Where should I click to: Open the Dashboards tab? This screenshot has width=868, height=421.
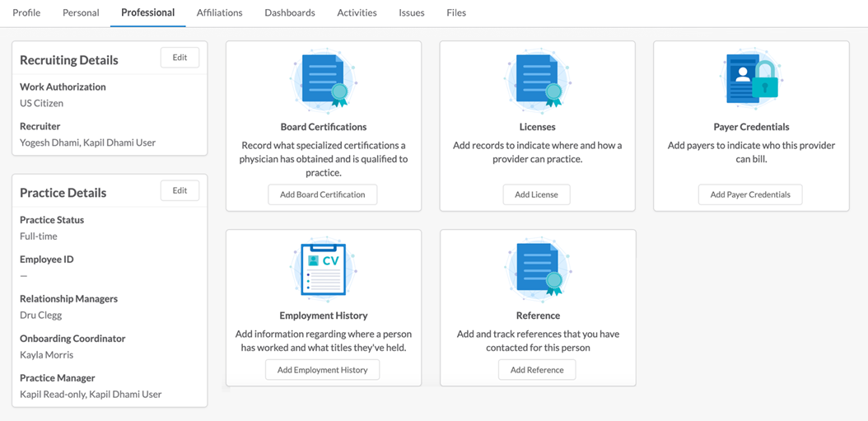coord(290,12)
